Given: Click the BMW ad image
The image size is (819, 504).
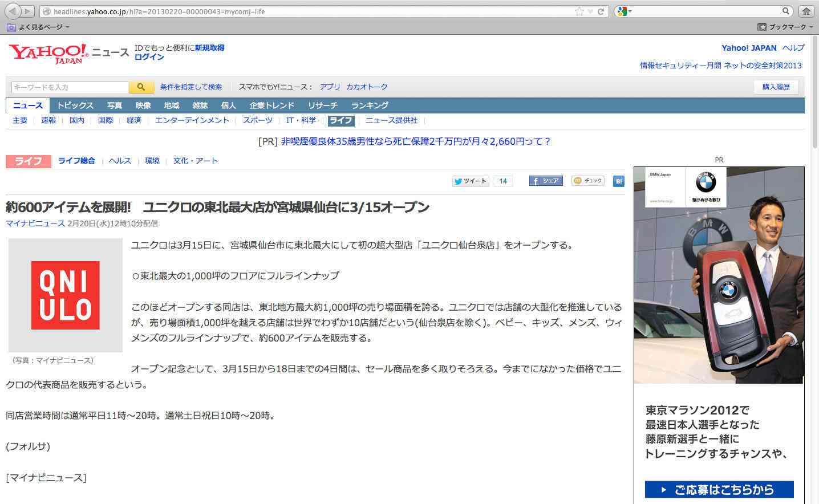Looking at the screenshot, I should click(719, 275).
